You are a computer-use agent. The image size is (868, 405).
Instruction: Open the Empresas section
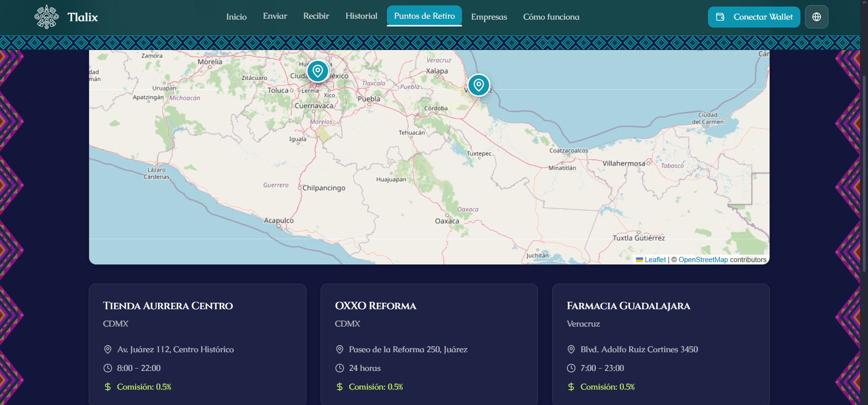pos(489,17)
